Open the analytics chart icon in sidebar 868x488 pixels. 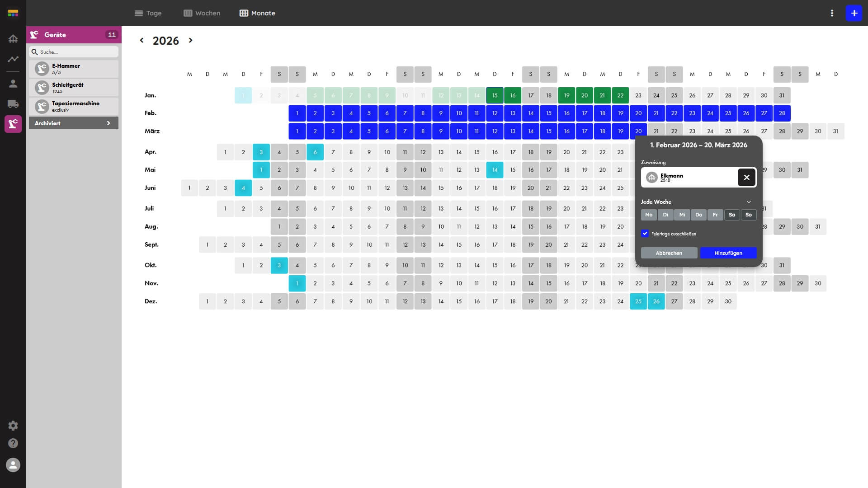pos(13,59)
